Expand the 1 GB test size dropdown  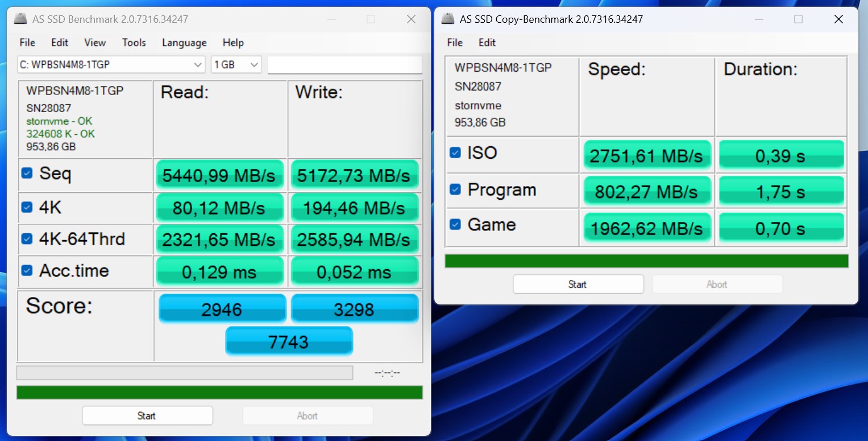coord(236,65)
